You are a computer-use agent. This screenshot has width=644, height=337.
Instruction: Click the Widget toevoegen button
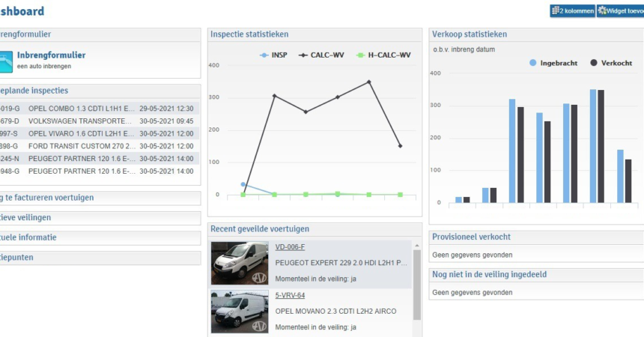pos(620,11)
